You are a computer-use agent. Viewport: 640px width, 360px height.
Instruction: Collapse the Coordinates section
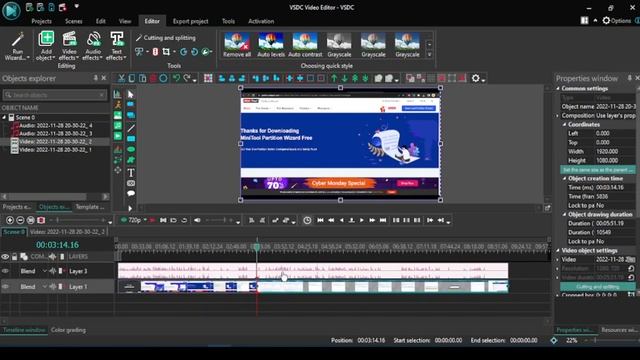click(x=564, y=124)
